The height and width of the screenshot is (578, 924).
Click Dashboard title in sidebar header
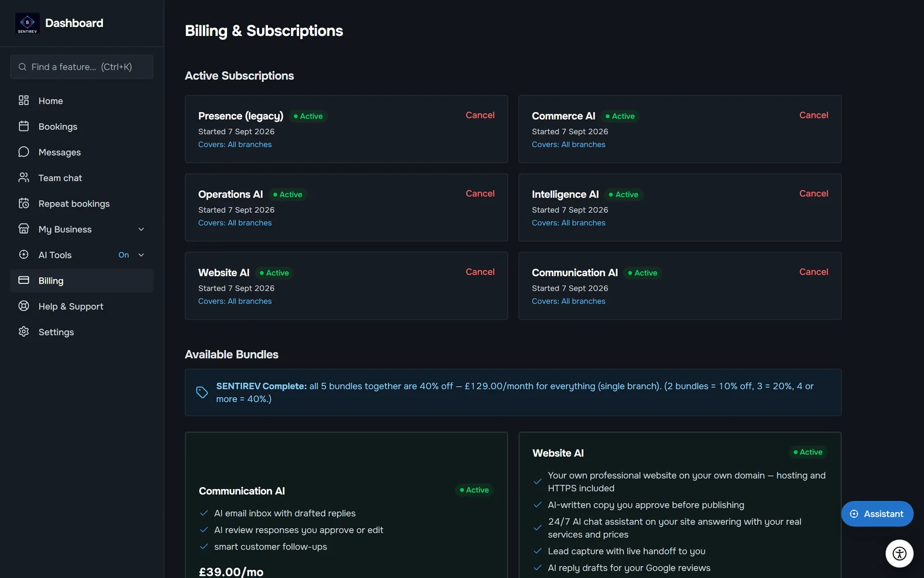coord(74,23)
